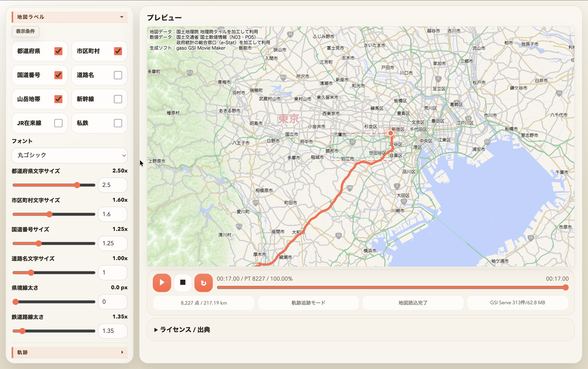588x369 pixels.
Task: Click the route 246 shield on map
Action: tap(349, 188)
